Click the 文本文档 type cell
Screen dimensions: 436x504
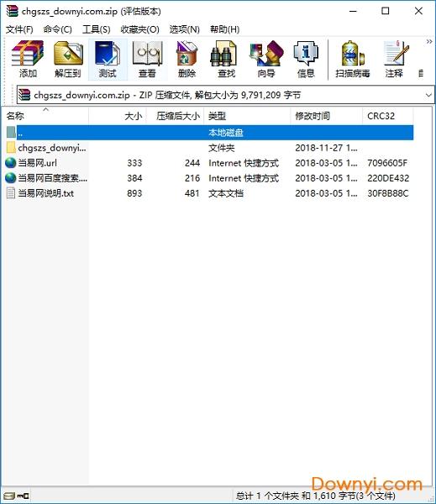[x=226, y=193]
